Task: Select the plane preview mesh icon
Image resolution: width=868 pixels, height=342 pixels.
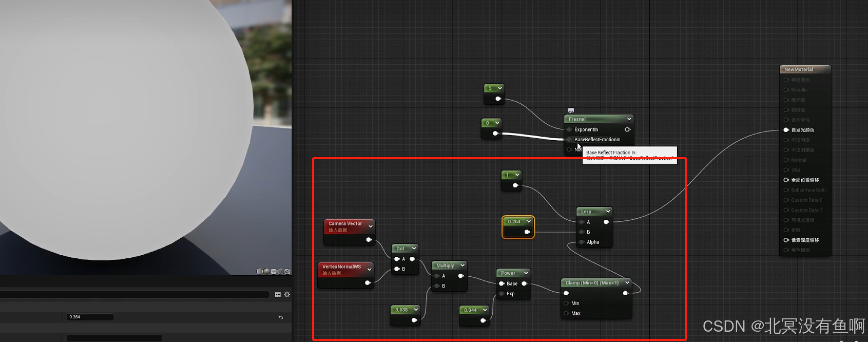Action: [x=274, y=271]
